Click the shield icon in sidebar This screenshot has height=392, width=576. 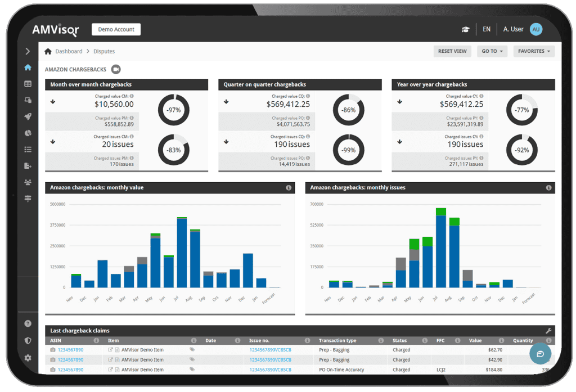point(28,340)
